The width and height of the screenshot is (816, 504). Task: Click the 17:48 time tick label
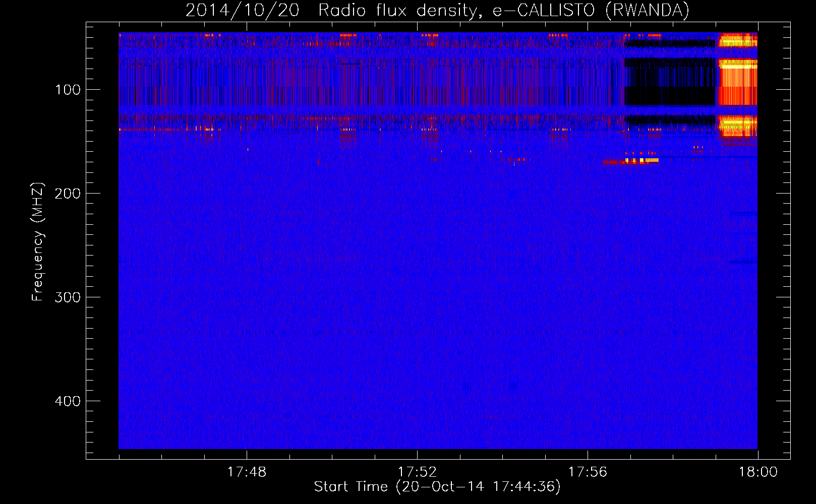(x=247, y=472)
